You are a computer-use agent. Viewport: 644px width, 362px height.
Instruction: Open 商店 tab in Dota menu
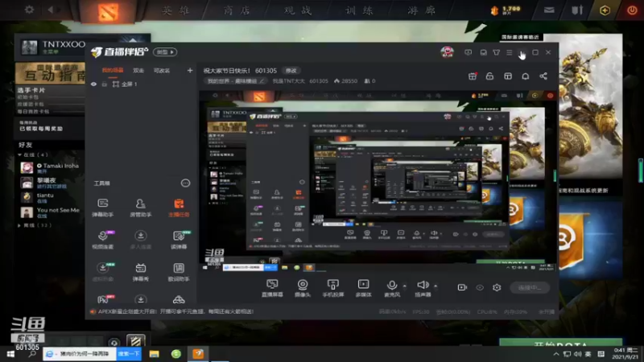tap(237, 10)
